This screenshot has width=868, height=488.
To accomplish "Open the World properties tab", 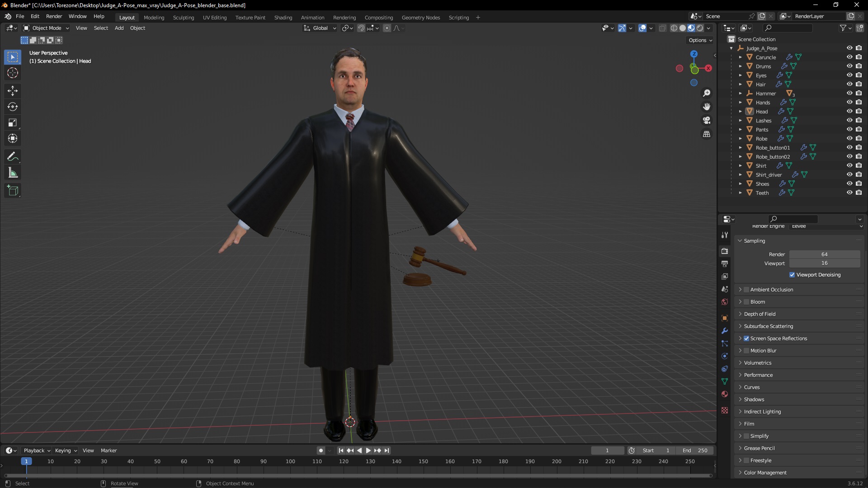I will point(725,302).
